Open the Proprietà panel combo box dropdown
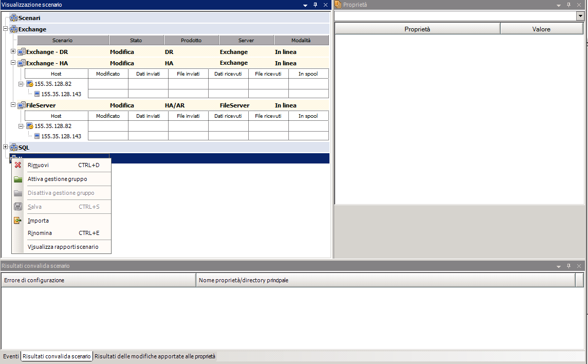The image size is (588, 364). [x=580, y=16]
